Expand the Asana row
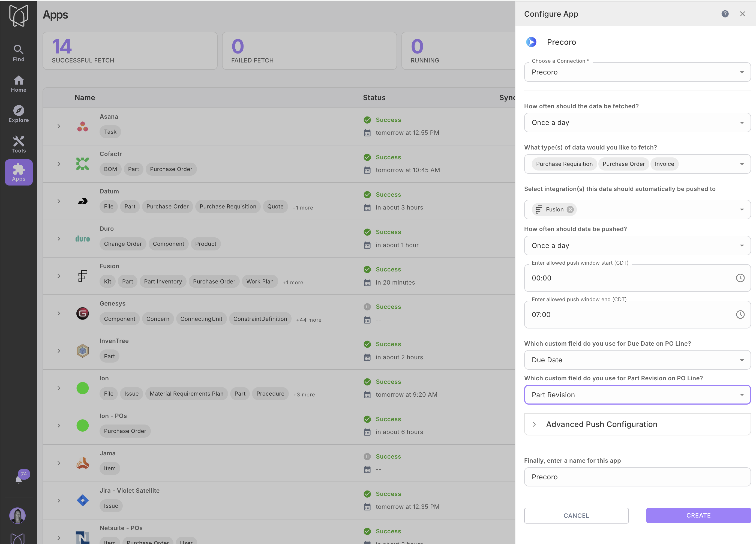Image resolution: width=756 pixels, height=544 pixels. coord(59,126)
